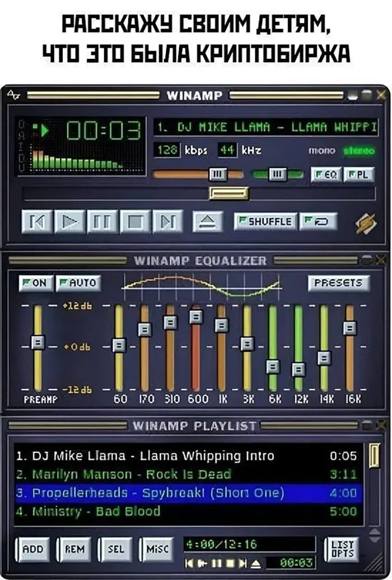This screenshot has height=580, width=392.
Task: Click the 600 Hz equalizer band slider
Action: (195, 317)
